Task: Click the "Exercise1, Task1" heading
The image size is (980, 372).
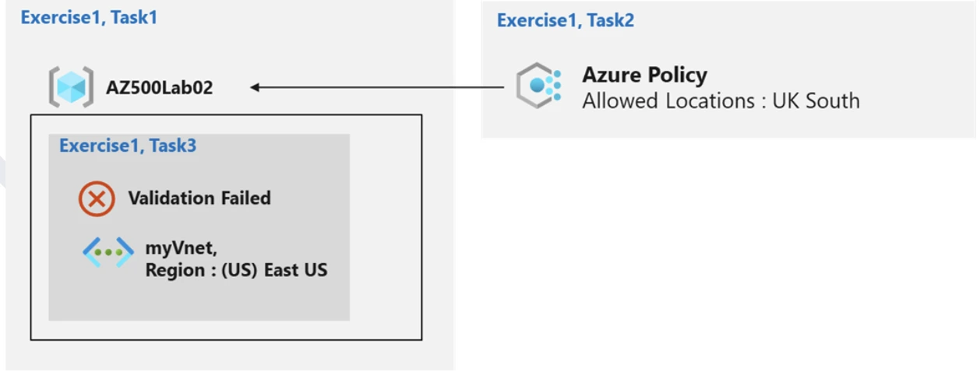Action: 89,17
